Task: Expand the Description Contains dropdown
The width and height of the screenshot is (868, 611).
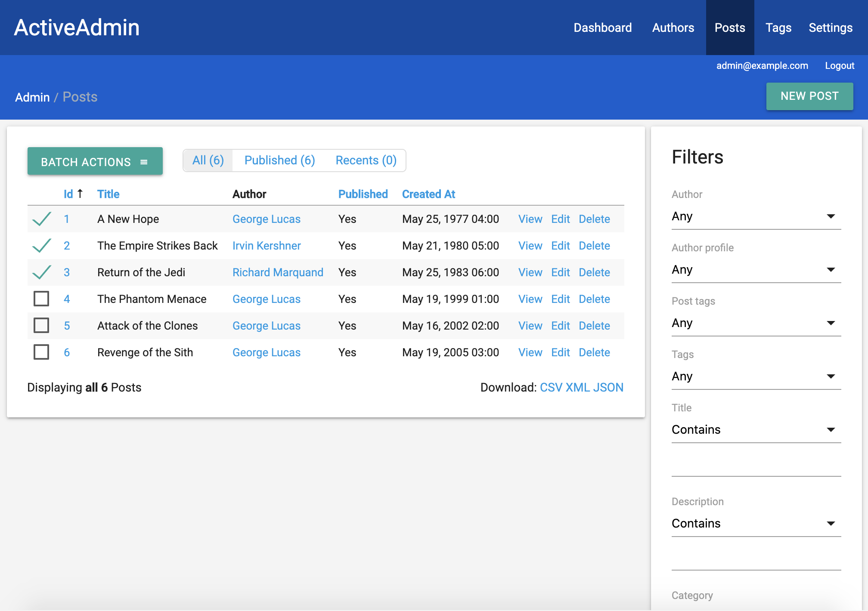Action: pos(756,524)
